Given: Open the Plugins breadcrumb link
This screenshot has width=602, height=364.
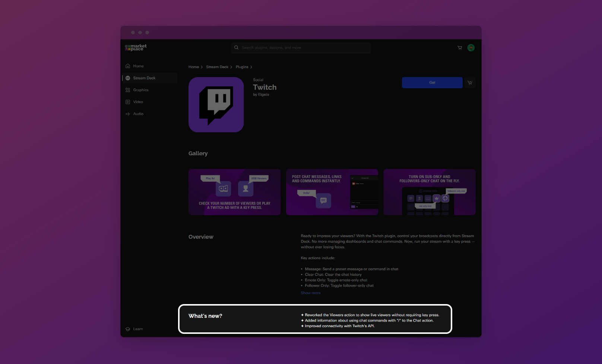Looking at the screenshot, I should coord(242,67).
